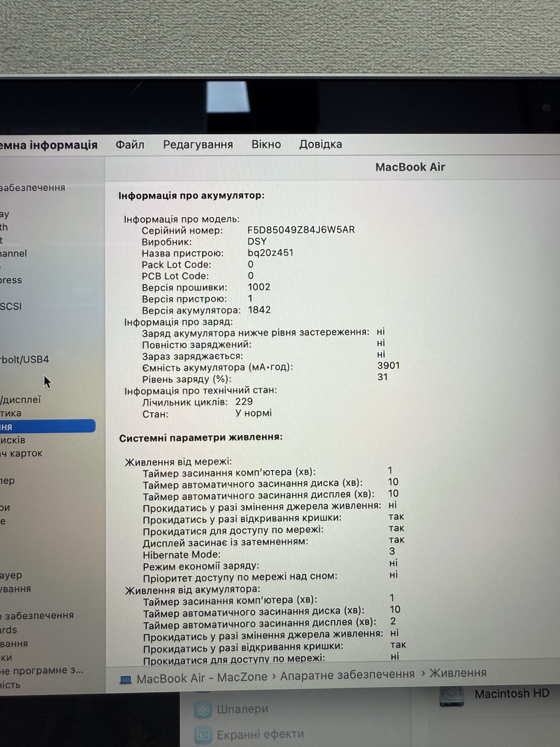
Task: Click Апаратне забезпечення in path bar
Action: pyautogui.click(x=347, y=675)
